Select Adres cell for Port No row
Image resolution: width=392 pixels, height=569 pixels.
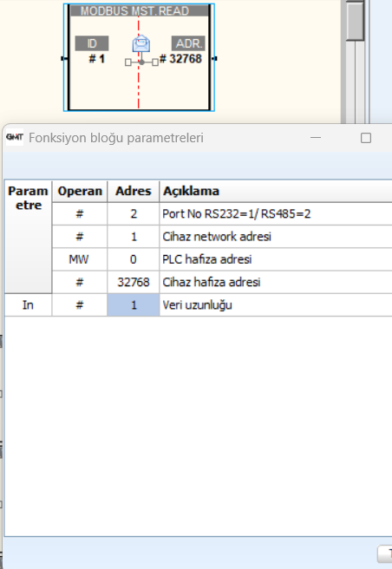[134, 213]
